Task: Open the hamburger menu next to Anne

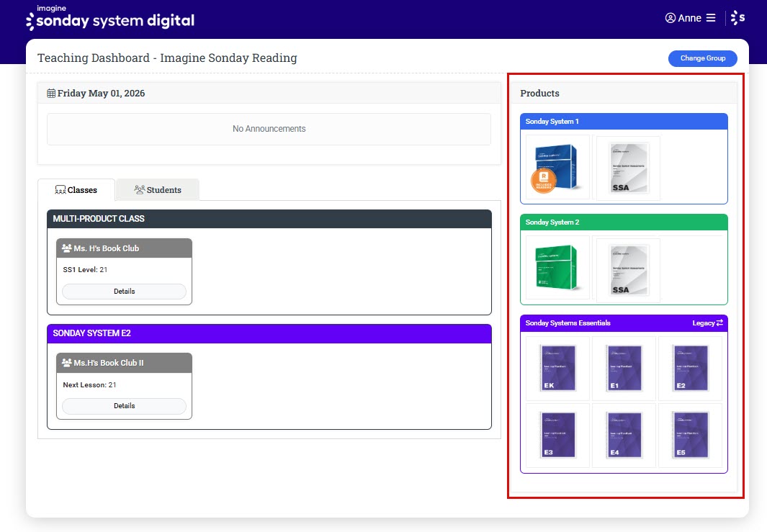Action: 711,18
